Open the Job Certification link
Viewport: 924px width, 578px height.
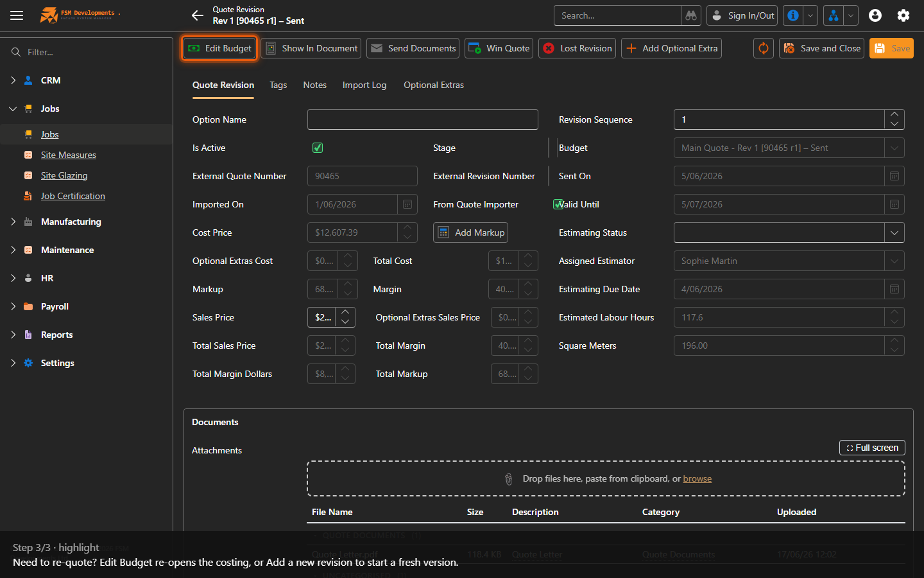pyautogui.click(x=73, y=196)
